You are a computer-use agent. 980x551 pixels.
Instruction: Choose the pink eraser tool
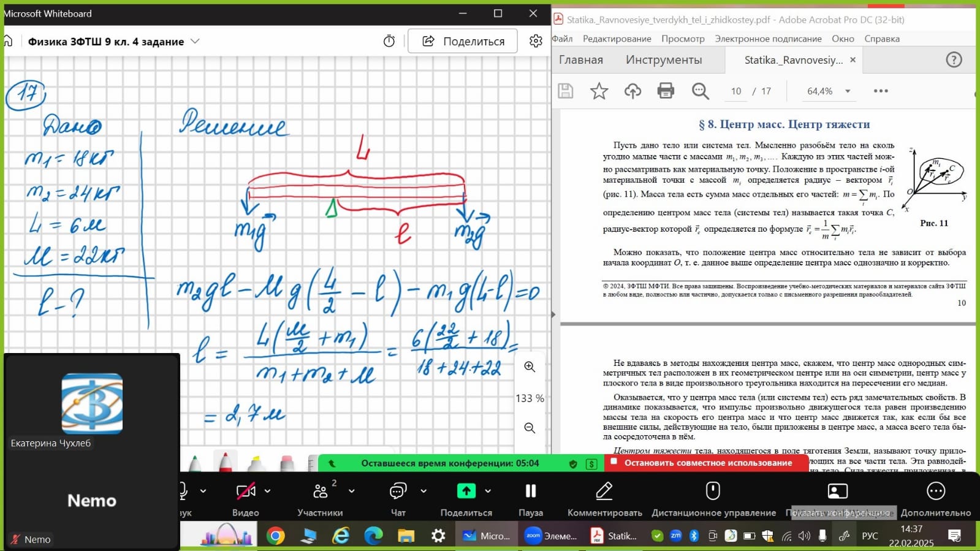pos(287,464)
